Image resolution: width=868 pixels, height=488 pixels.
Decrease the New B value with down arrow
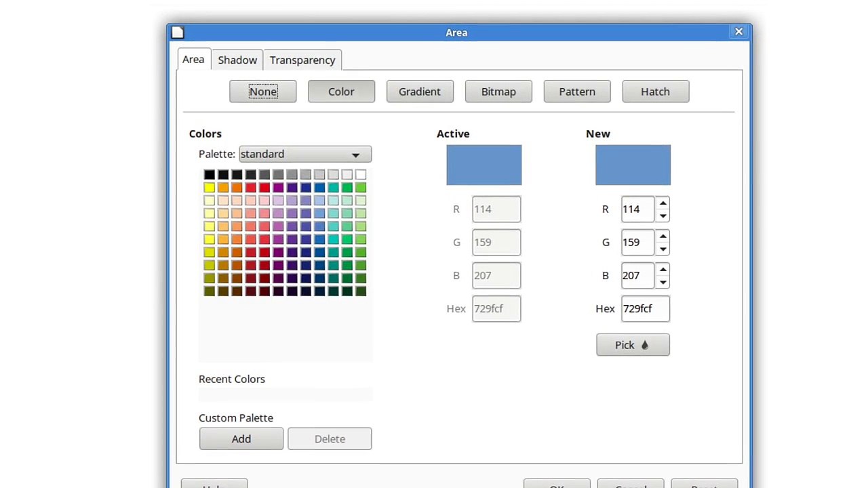tap(663, 282)
